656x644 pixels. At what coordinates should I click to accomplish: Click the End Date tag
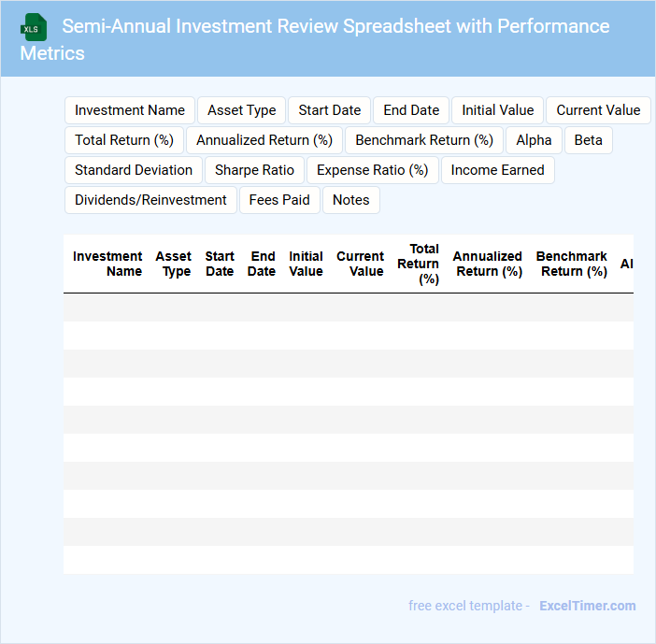[x=411, y=110]
